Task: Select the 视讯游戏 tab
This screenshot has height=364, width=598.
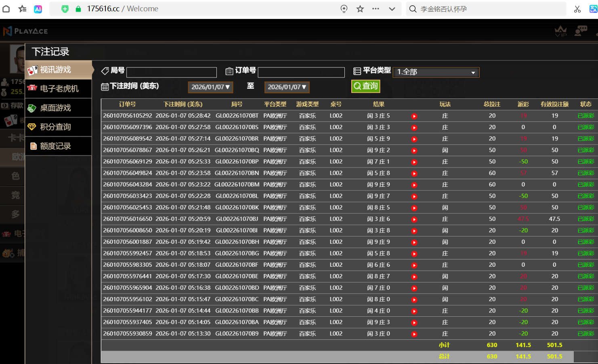Action: pos(59,70)
